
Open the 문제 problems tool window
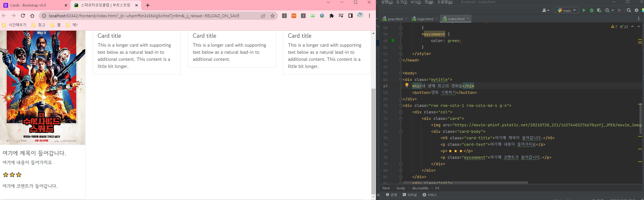point(391,195)
